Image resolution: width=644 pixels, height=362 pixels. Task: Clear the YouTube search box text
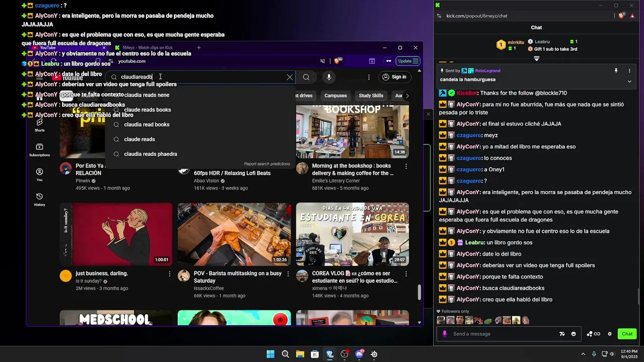tap(290, 77)
